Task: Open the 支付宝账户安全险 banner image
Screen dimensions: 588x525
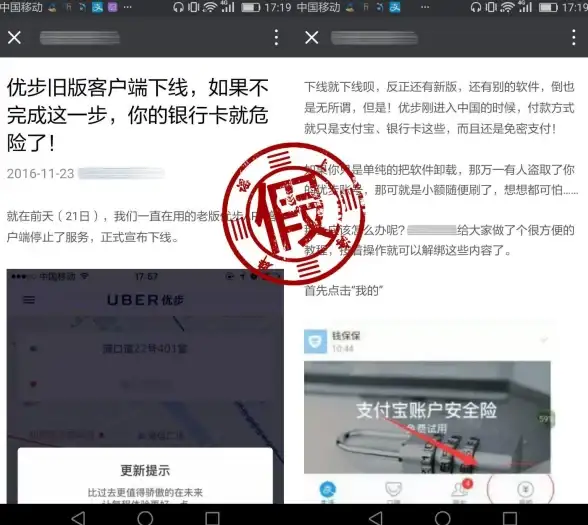Action: [427, 417]
